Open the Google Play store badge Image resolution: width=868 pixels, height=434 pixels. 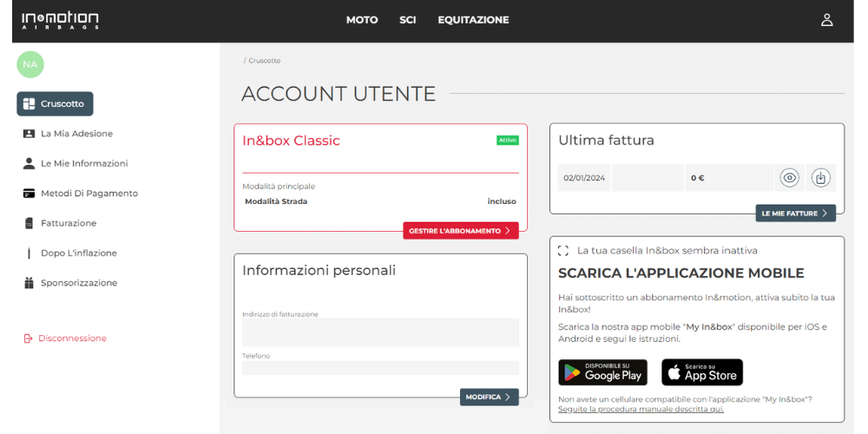click(x=603, y=372)
